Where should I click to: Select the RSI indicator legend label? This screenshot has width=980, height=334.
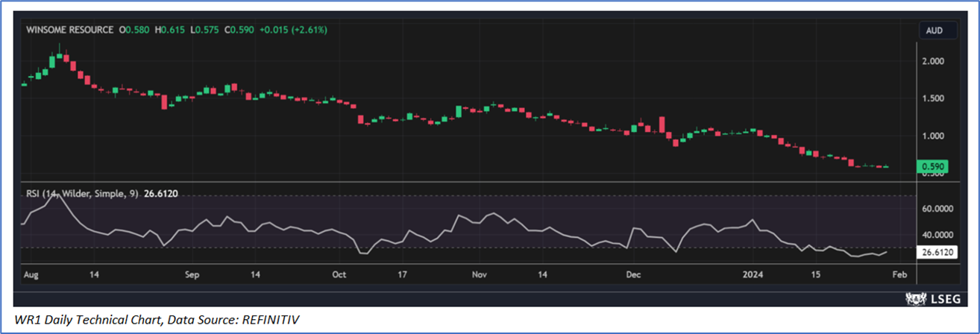click(83, 194)
